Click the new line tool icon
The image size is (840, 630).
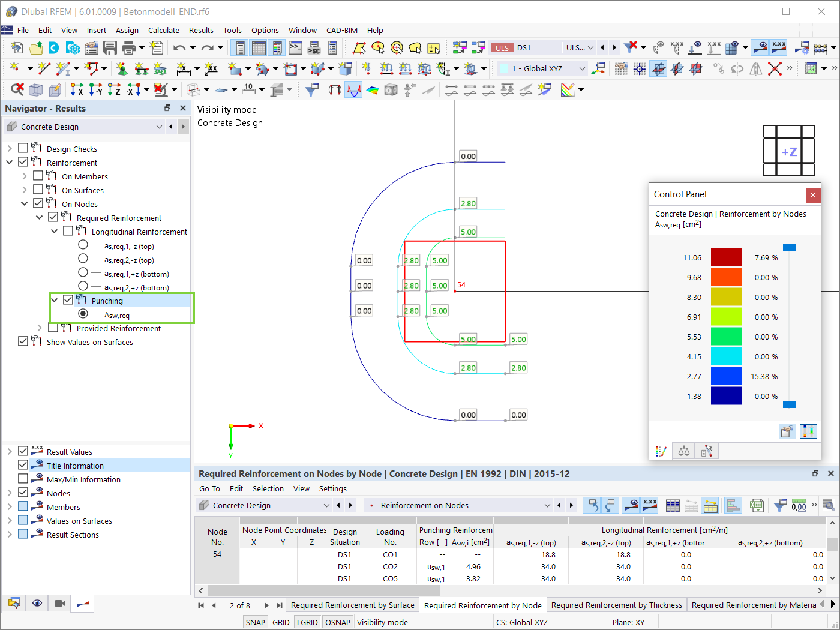point(44,68)
